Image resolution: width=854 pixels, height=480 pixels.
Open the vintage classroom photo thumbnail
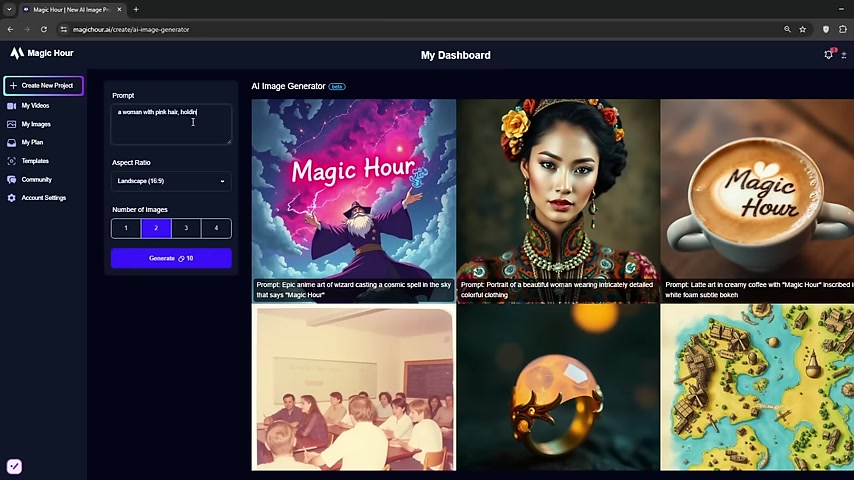click(353, 387)
